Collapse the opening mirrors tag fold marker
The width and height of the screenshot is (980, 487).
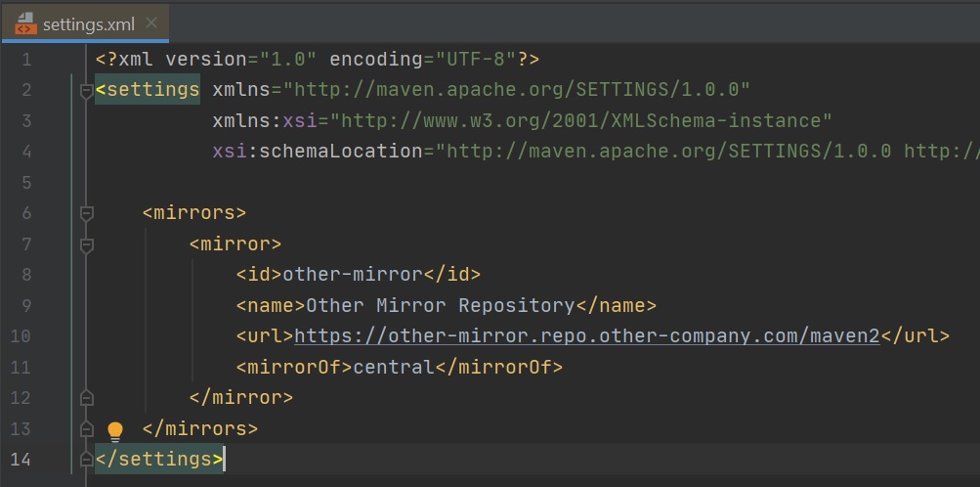[x=86, y=213]
